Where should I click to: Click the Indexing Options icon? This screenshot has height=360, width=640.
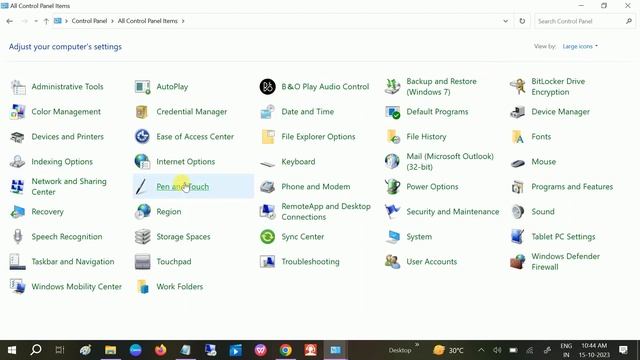[18, 162]
